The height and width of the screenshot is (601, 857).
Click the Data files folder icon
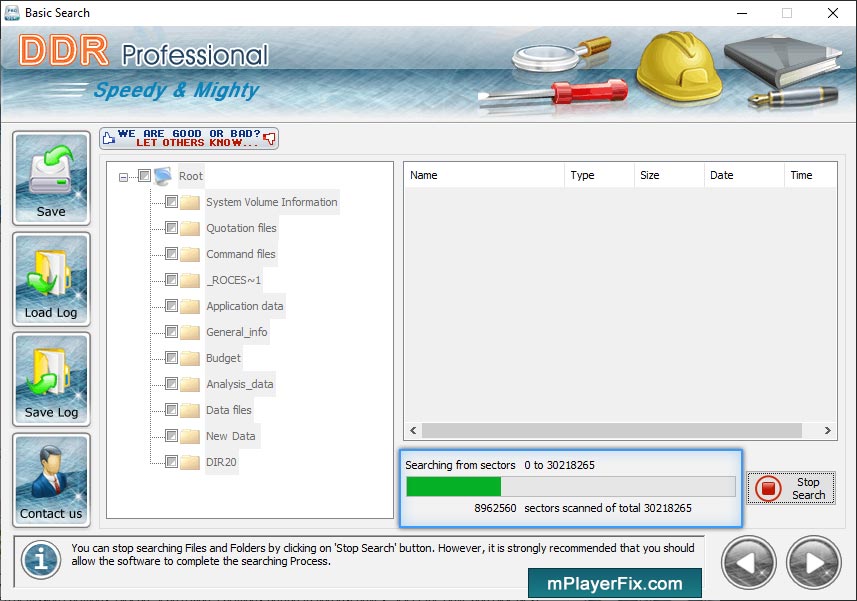point(190,410)
